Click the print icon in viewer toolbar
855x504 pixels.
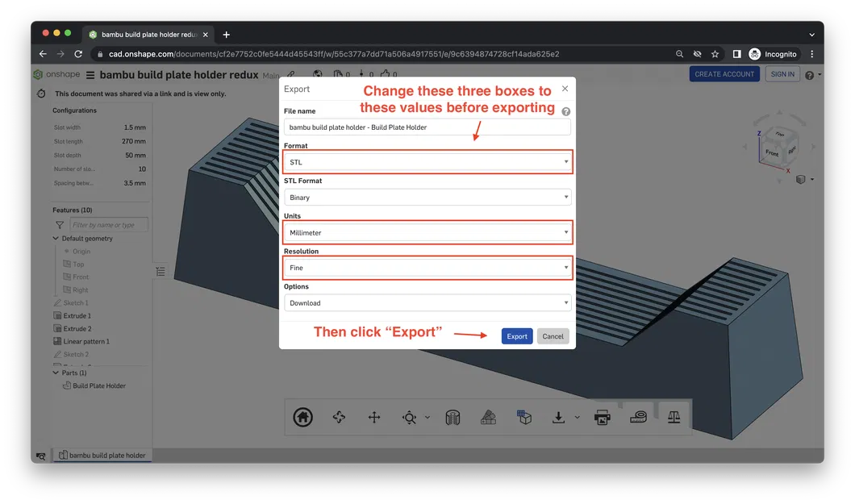602,418
